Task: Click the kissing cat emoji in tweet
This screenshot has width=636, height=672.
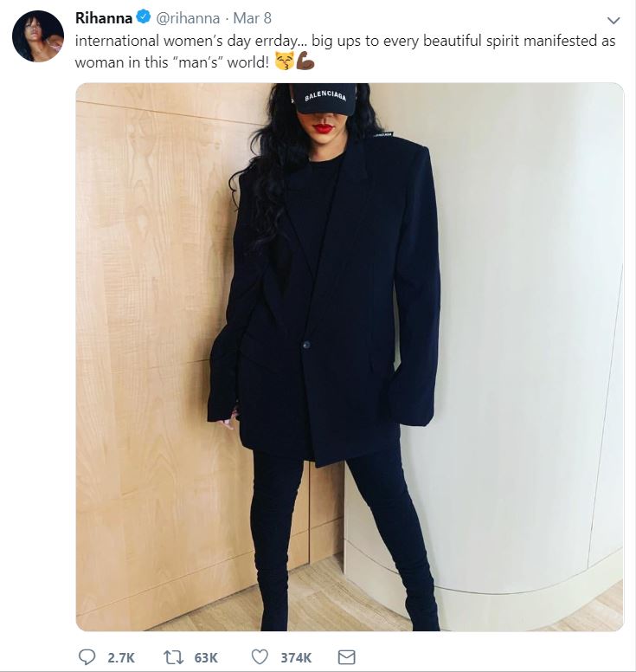Action: click(285, 61)
